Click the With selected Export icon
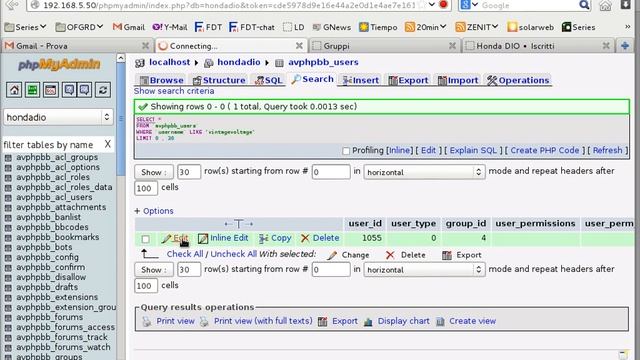 click(x=447, y=256)
